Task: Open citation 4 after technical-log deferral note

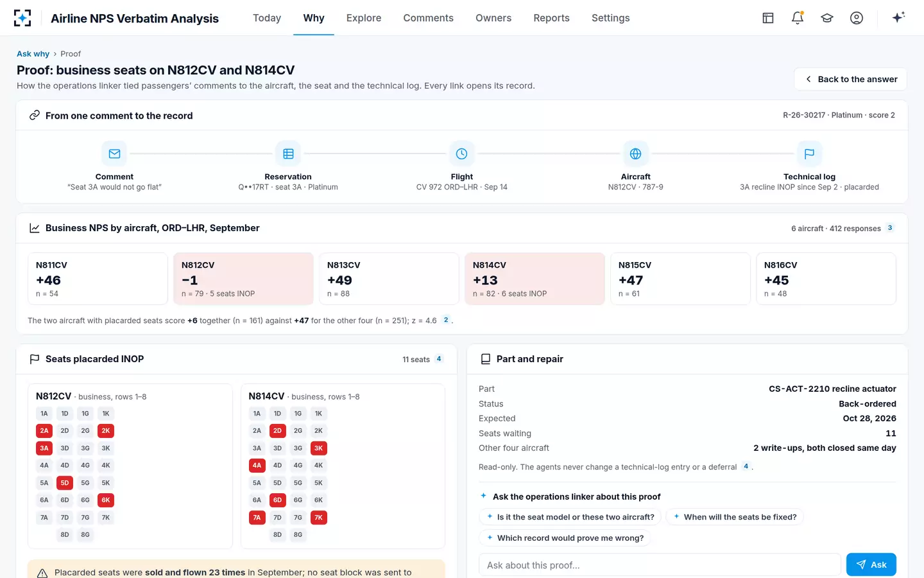Action: pos(746,467)
